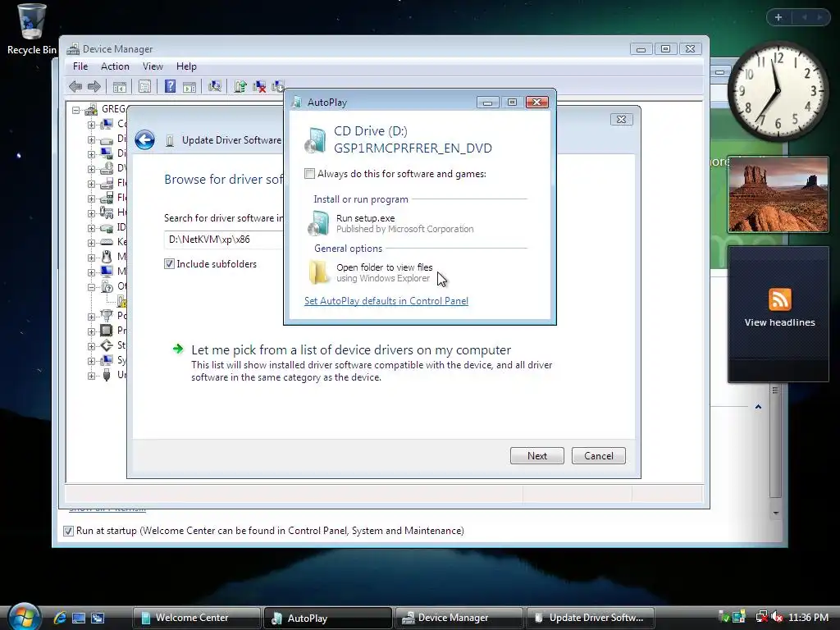
Task: Click the analog clock gadget
Action: (x=778, y=92)
